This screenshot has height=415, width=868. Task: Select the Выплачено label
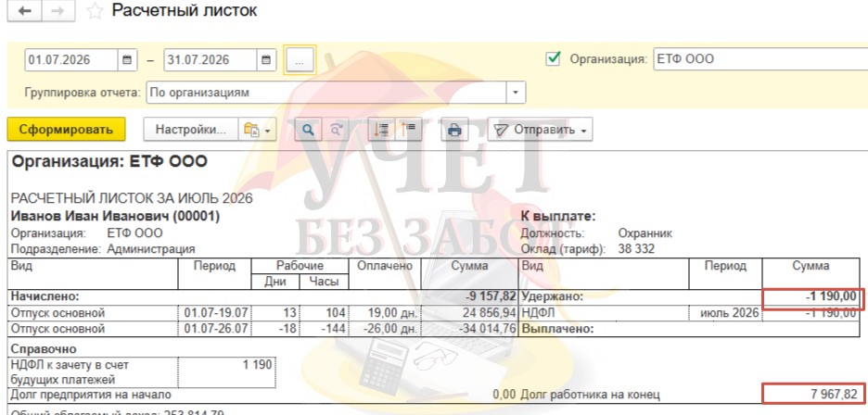point(557,329)
